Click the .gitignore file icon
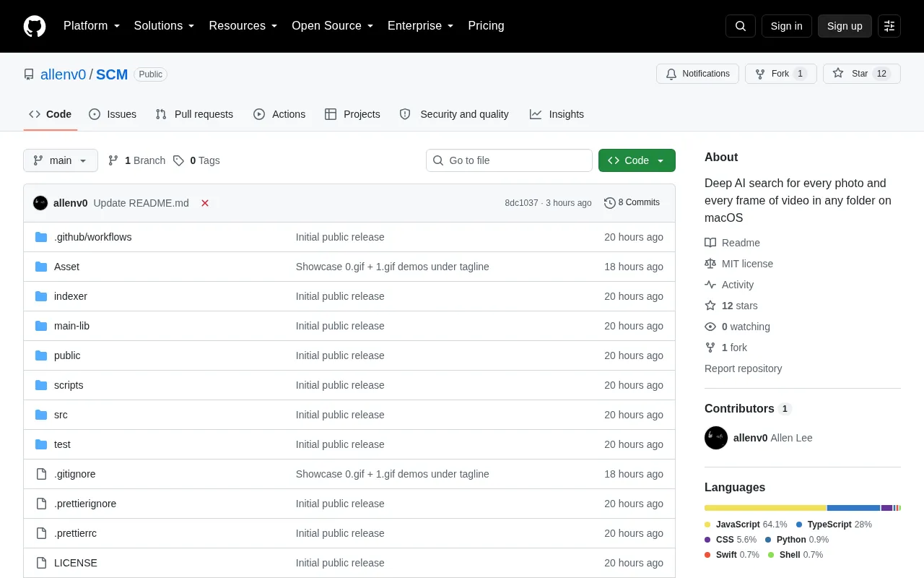924x578 pixels. tap(41, 474)
